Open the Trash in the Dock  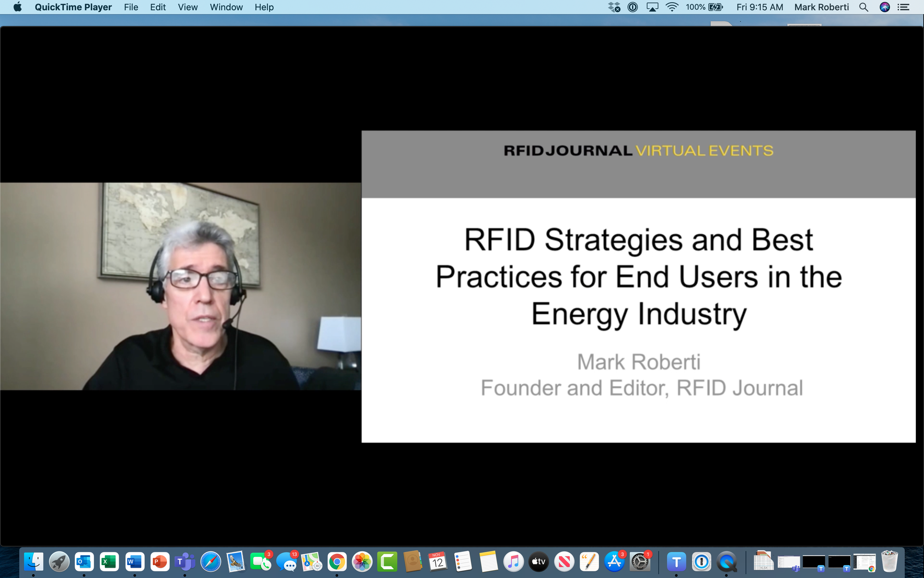click(x=890, y=562)
